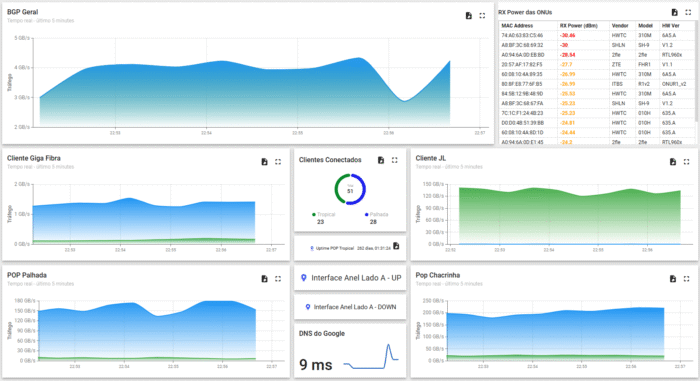Maximize the Pop Chacrinha panel
Screen dimensions: 700x381
[x=686, y=279]
